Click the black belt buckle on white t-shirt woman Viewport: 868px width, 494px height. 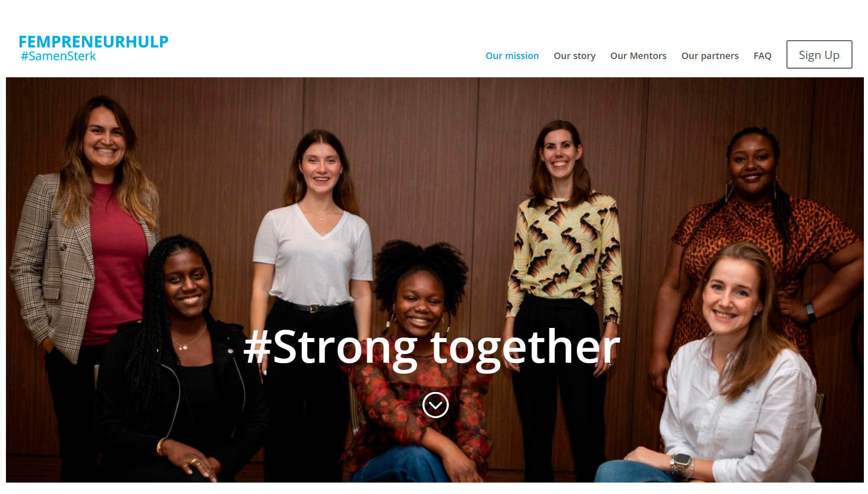[314, 309]
